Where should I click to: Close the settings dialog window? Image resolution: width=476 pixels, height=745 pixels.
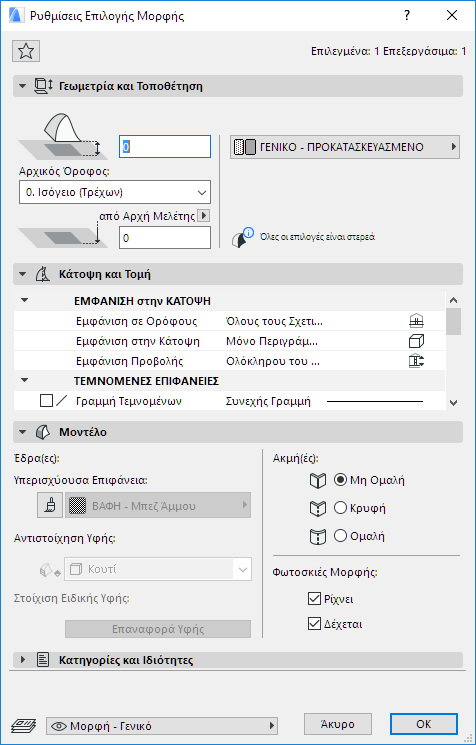pyautogui.click(x=452, y=16)
